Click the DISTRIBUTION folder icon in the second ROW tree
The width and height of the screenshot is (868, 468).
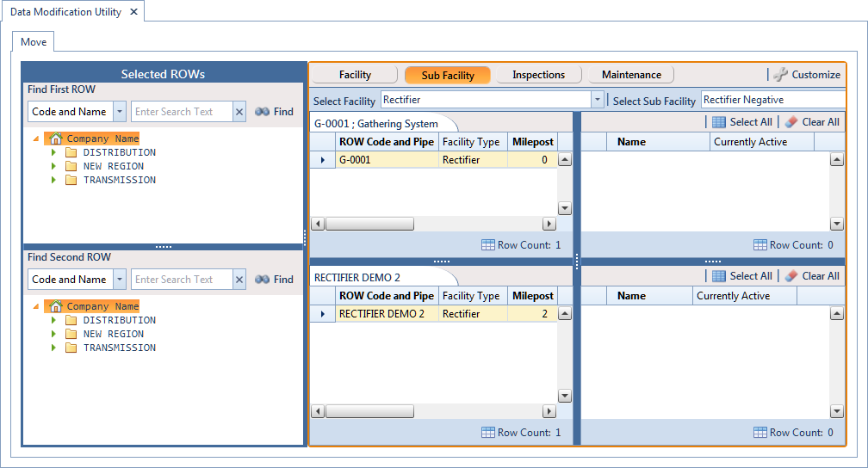tap(71, 320)
